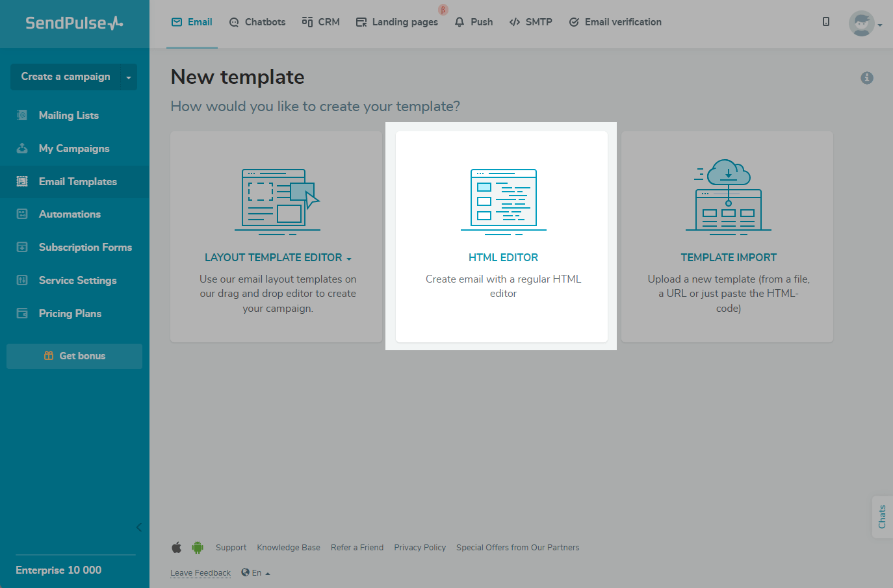Open the Leave Feedback link
The image size is (893, 588).
click(200, 573)
